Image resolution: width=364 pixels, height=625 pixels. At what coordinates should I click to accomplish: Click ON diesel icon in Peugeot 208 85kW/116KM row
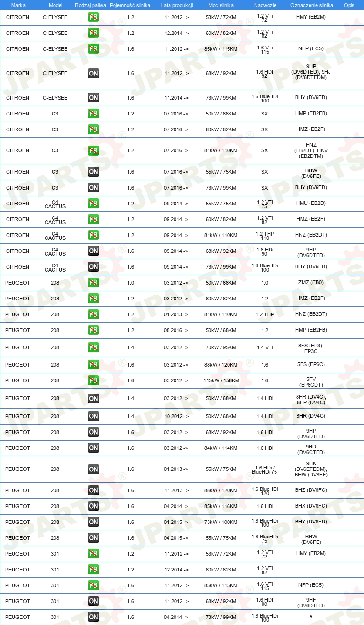pyautogui.click(x=94, y=506)
